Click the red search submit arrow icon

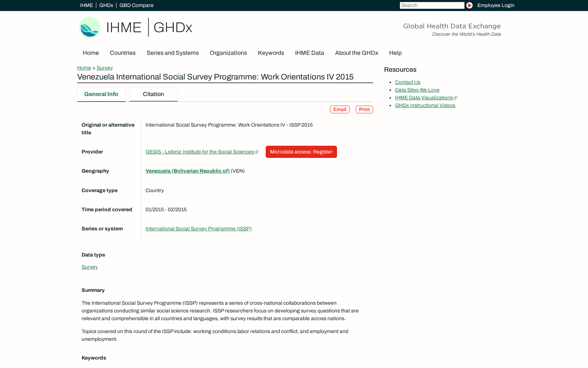pos(469,6)
